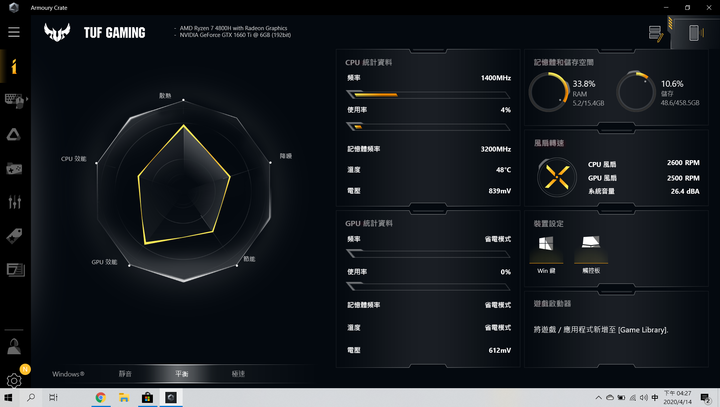Click the GPU 使用率 progress bar

click(x=428, y=287)
